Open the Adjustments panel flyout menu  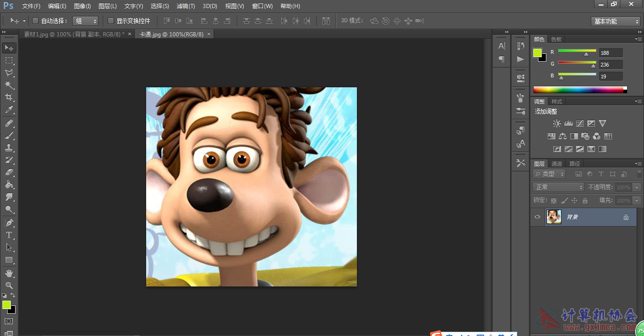pos(638,101)
